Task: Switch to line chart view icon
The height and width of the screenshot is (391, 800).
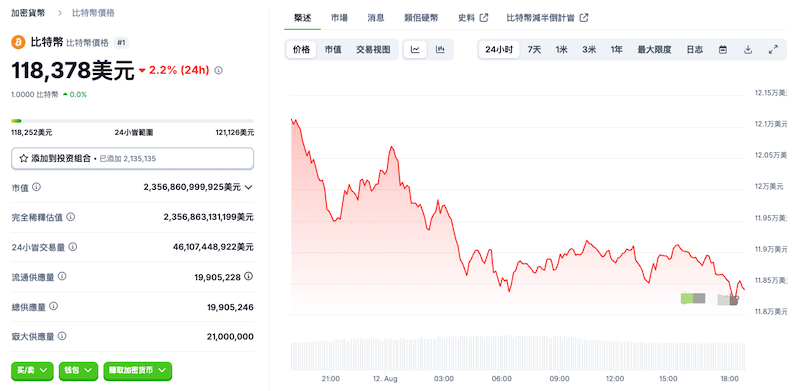Action: 415,50
